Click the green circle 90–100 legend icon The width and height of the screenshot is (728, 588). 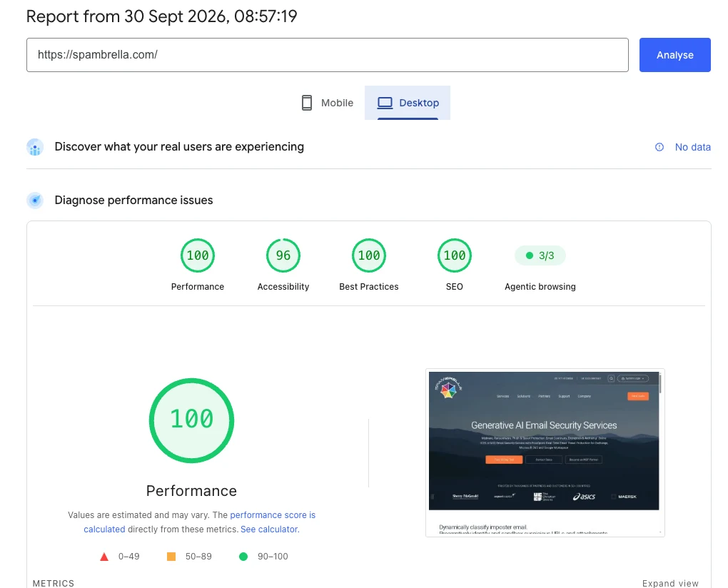[x=243, y=557]
